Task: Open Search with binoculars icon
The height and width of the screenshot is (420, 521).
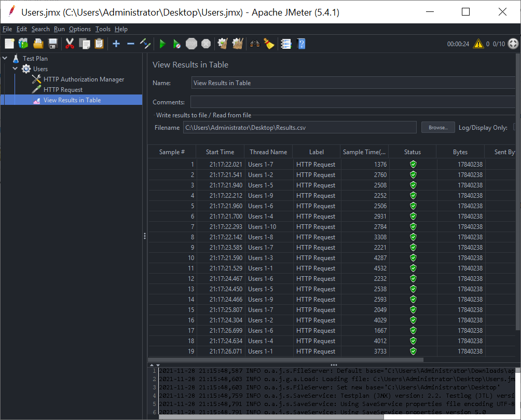Action: pos(255,44)
